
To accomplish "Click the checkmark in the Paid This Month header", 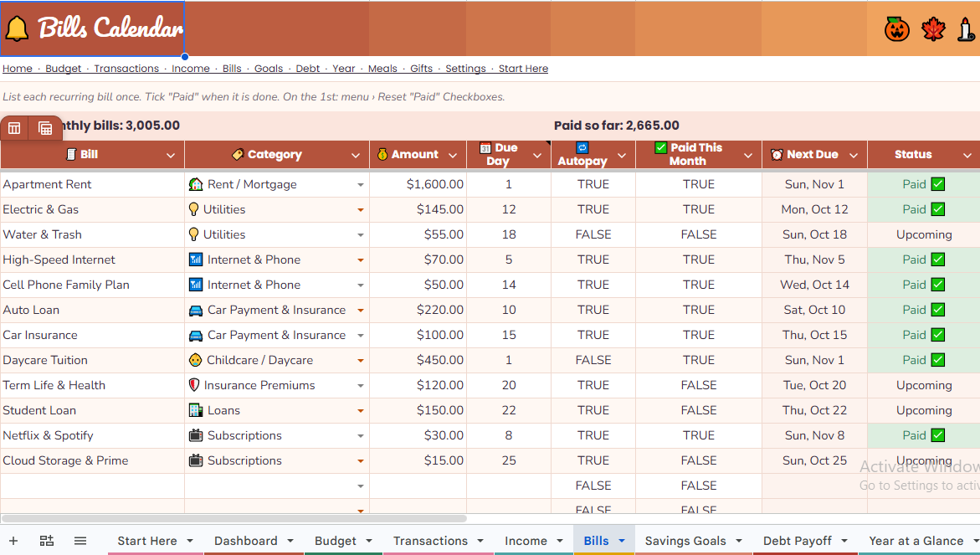I will pos(660,147).
